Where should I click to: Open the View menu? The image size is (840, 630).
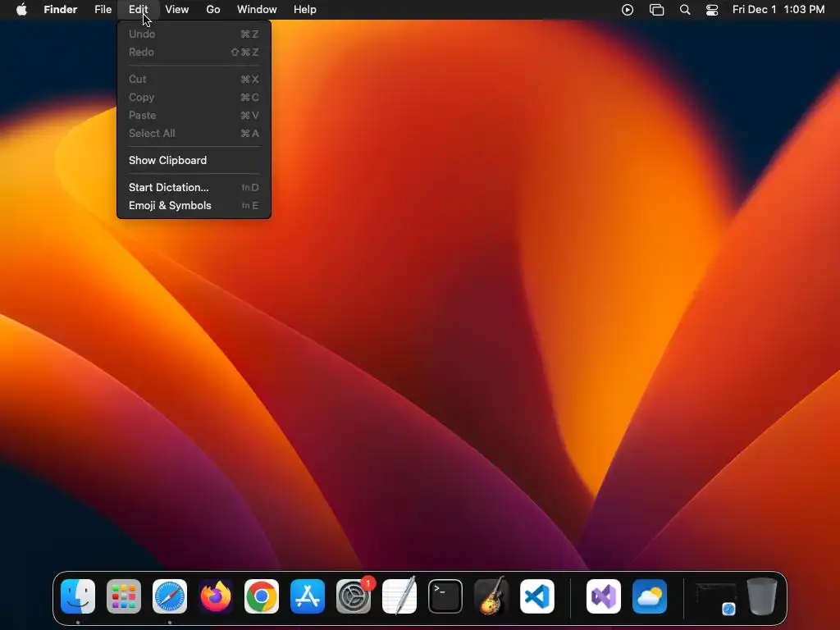[x=177, y=10]
